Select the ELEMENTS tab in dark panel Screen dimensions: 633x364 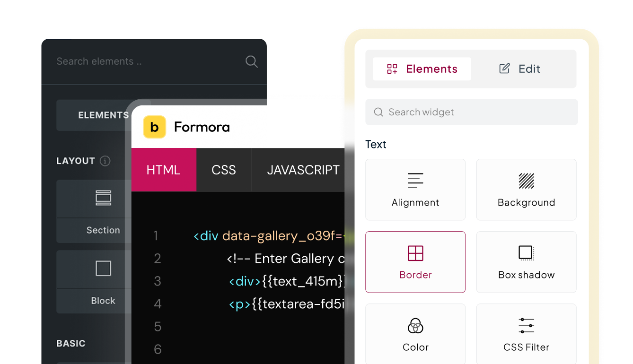pos(103,115)
